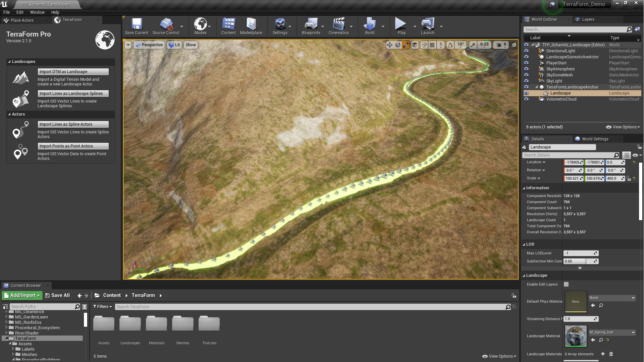The width and height of the screenshot is (644, 362).
Task: Open the M_Spring_Inst material dropdown
Action: pos(612,333)
